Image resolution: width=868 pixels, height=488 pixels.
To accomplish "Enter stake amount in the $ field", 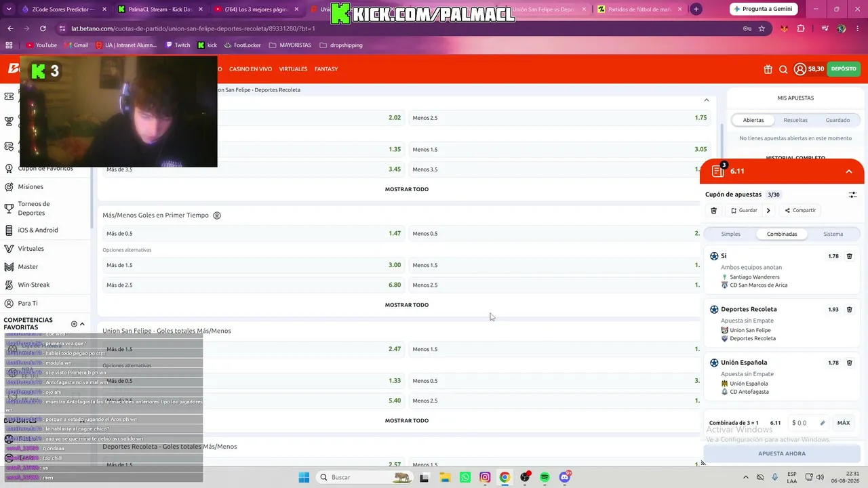I will [807, 423].
